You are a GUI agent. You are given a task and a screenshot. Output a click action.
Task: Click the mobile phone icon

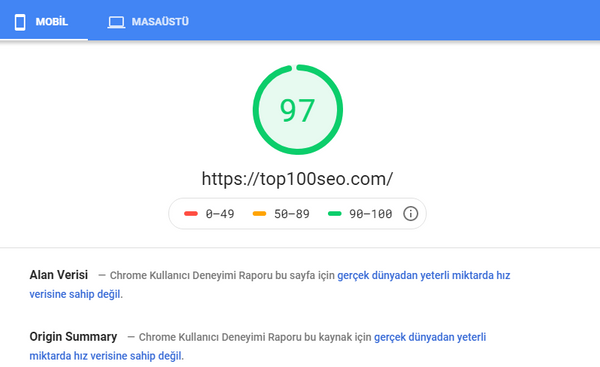coord(20,22)
